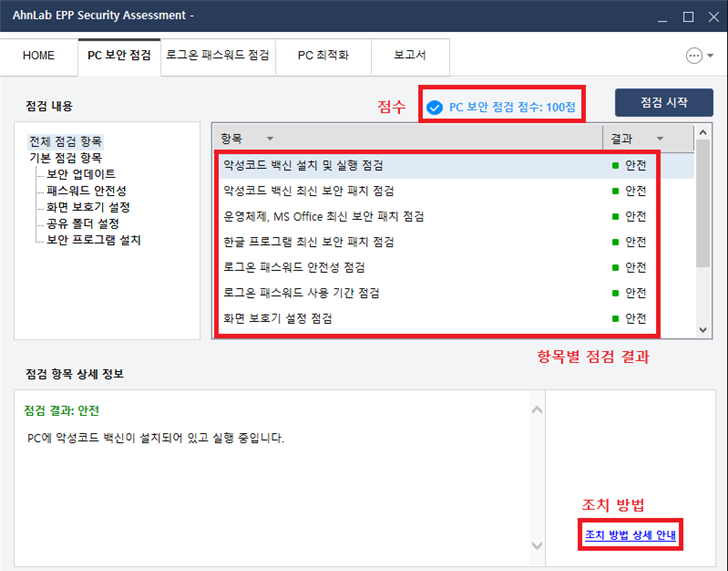This screenshot has height=571, width=728.
Task: Select 화면 보호기 설정 tree item
Action: [88, 207]
